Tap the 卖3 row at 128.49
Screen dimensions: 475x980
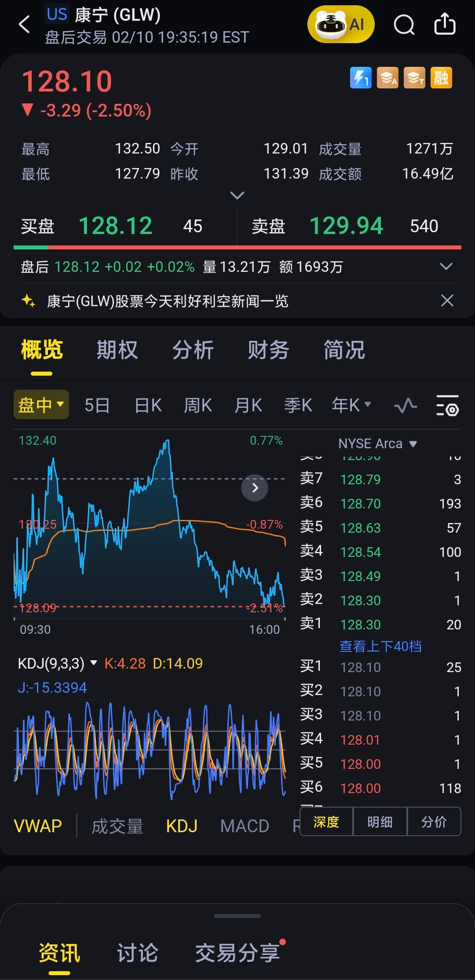click(380, 576)
